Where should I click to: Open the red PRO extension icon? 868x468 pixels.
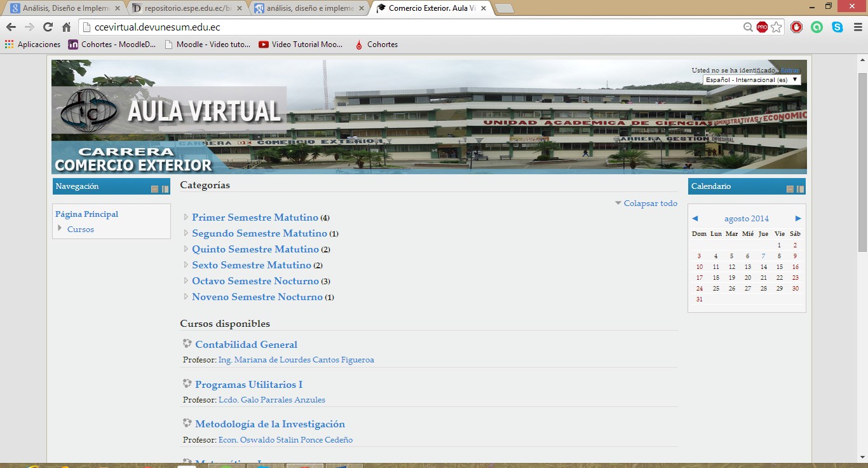click(x=762, y=27)
